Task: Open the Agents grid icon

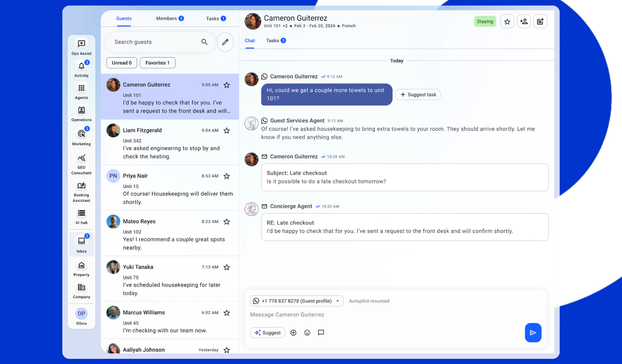Action: [81, 91]
